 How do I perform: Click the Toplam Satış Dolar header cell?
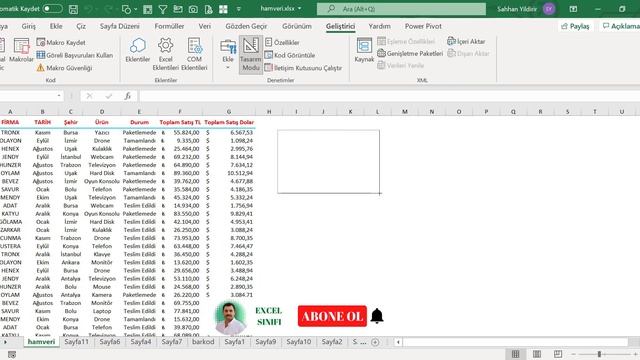click(229, 122)
